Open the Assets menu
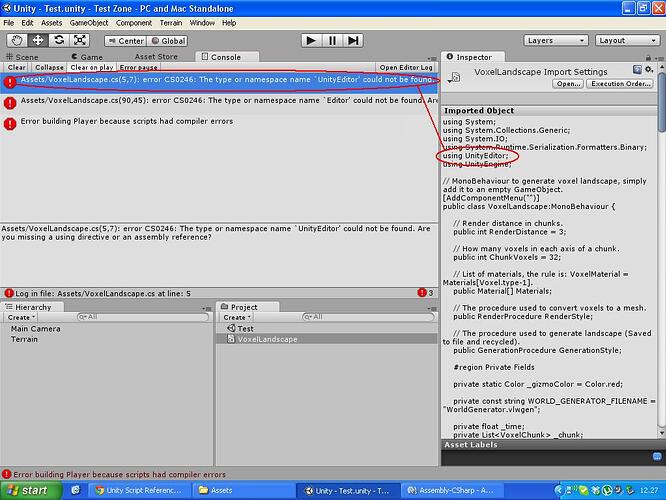The height and width of the screenshot is (500, 666). pyautogui.click(x=51, y=23)
